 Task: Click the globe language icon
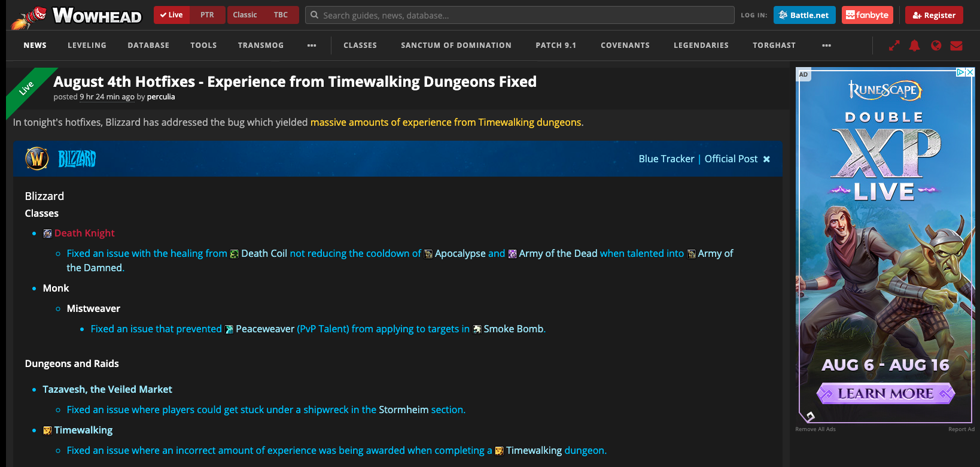point(936,46)
